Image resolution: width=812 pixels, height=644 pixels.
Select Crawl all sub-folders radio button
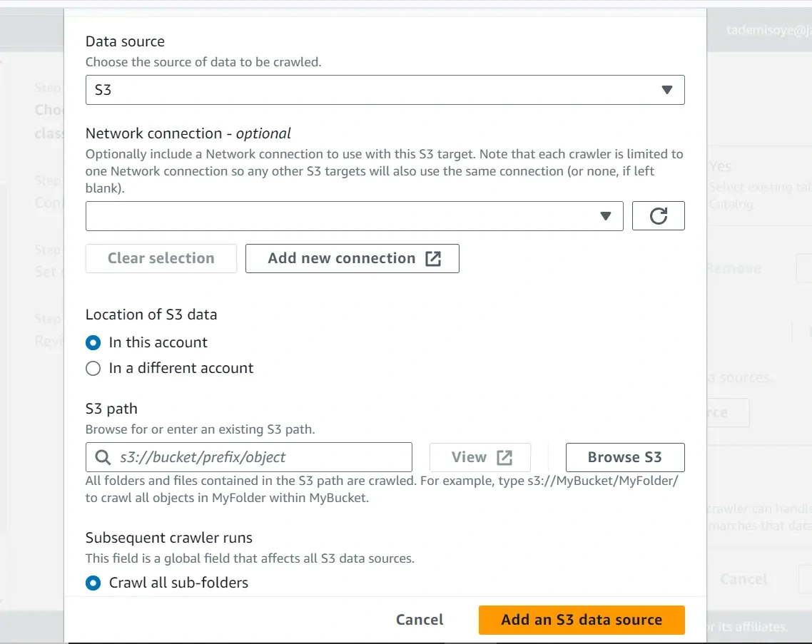93,583
